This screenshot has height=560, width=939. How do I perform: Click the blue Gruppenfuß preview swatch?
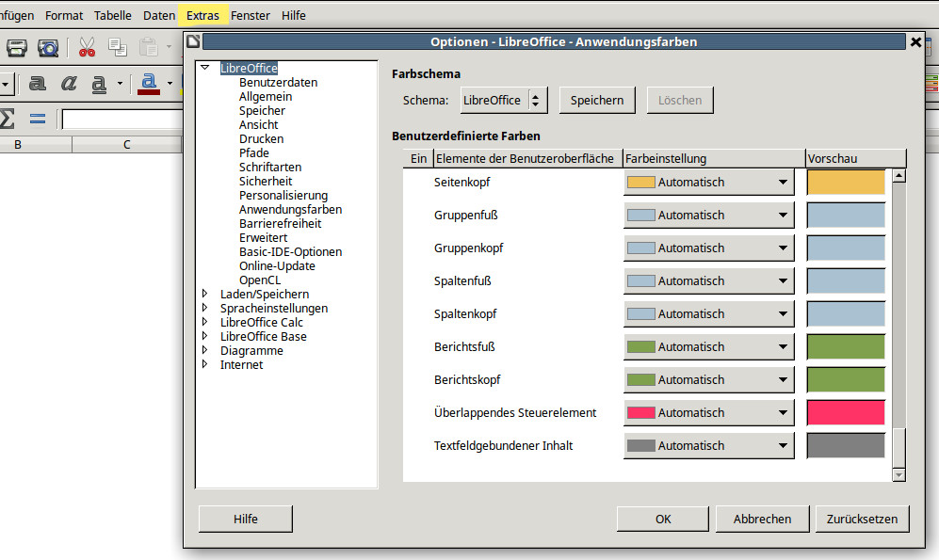[846, 215]
